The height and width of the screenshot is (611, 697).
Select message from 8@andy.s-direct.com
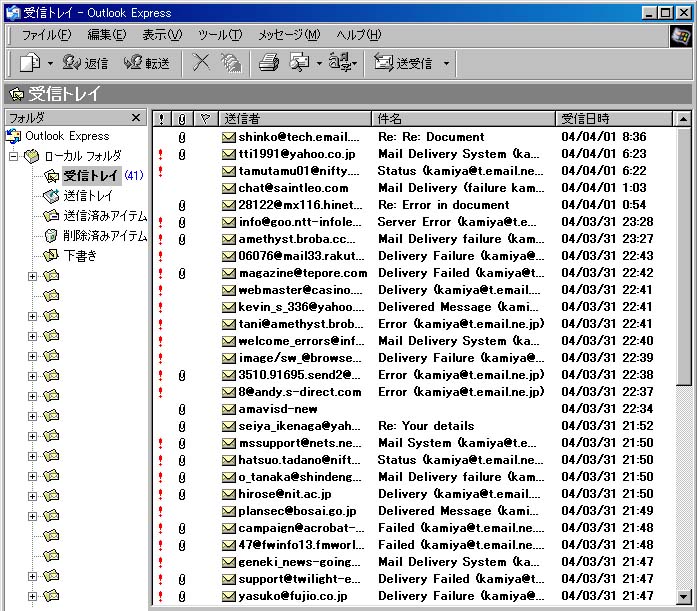point(300,392)
